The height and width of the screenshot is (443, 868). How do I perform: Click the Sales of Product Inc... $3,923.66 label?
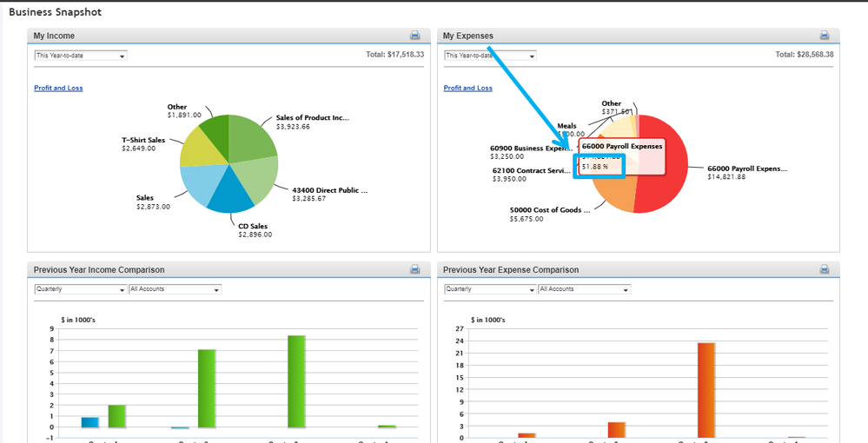313,122
